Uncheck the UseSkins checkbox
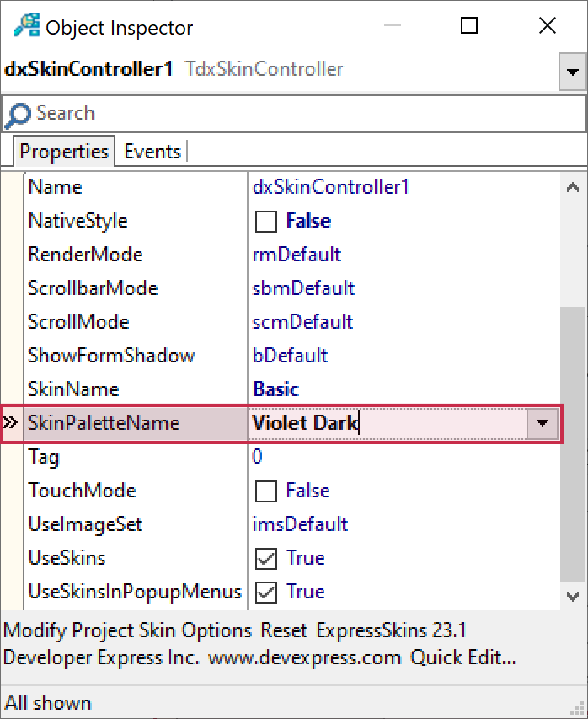 pos(266,559)
